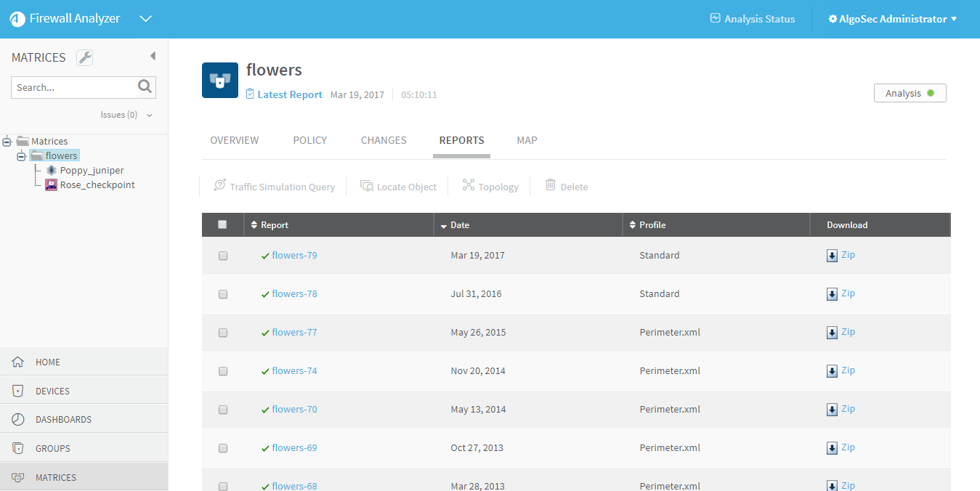Viewport: 980px width, 491px height.
Task: Collapse the flowers tree node
Action: pyautogui.click(x=21, y=156)
